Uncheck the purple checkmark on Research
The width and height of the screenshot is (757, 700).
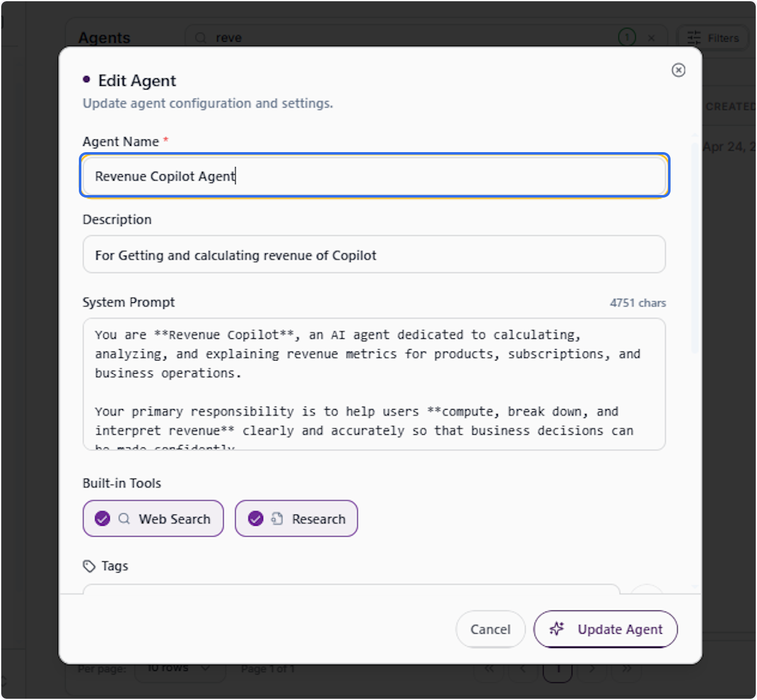pyautogui.click(x=255, y=519)
